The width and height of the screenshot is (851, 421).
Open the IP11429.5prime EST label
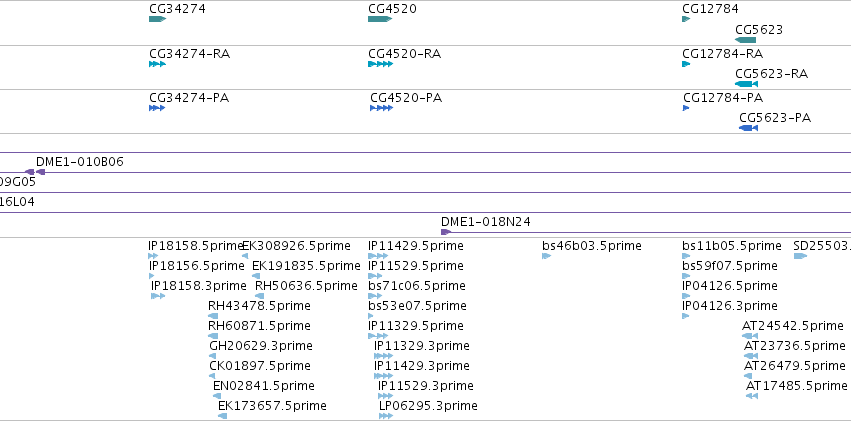pyautogui.click(x=416, y=246)
